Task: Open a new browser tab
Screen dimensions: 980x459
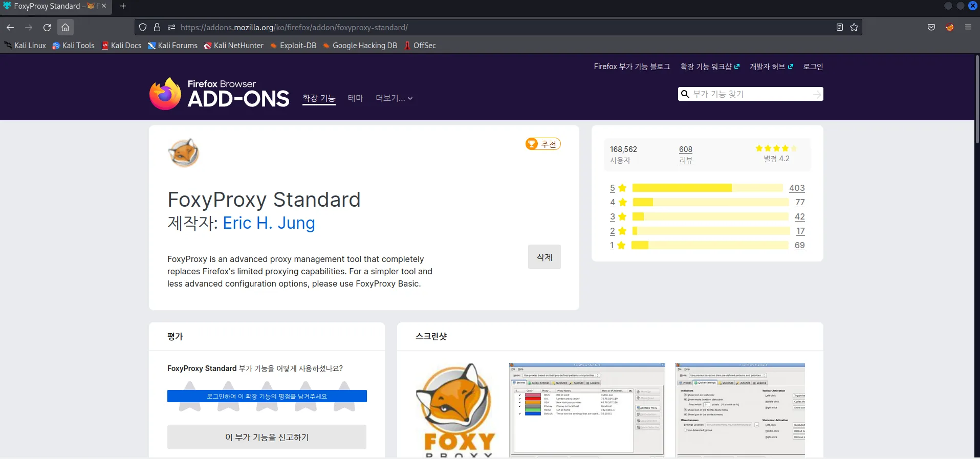Action: [x=123, y=6]
